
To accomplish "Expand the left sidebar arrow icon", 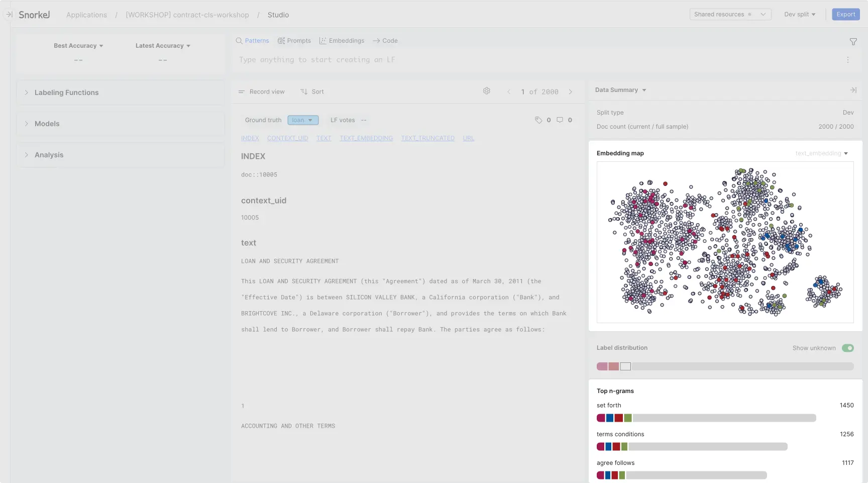I will 9,15.
